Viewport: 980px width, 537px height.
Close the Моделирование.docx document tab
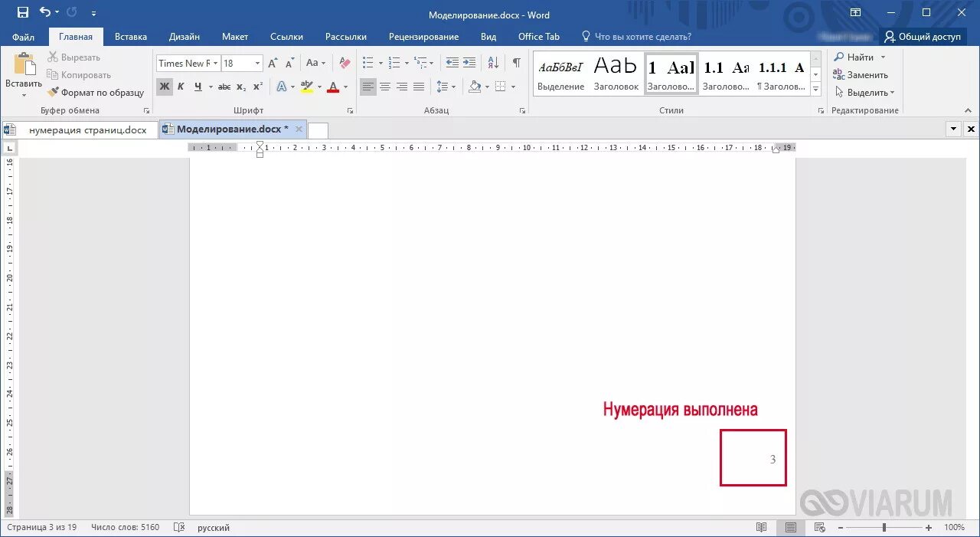point(299,129)
